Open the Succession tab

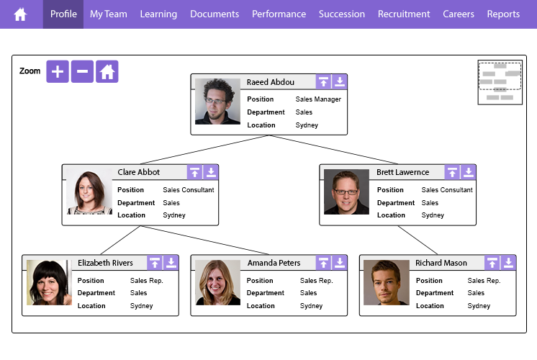(342, 14)
